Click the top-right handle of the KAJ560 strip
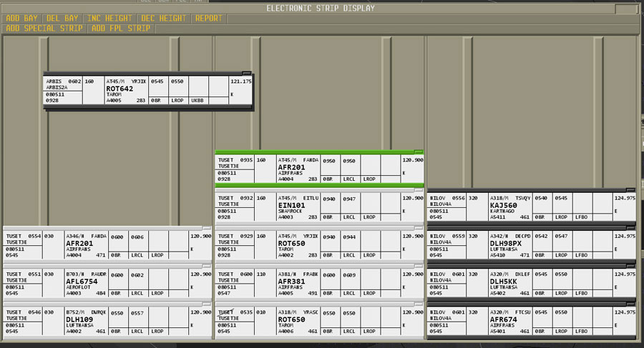The image size is (644, 348). click(630, 190)
